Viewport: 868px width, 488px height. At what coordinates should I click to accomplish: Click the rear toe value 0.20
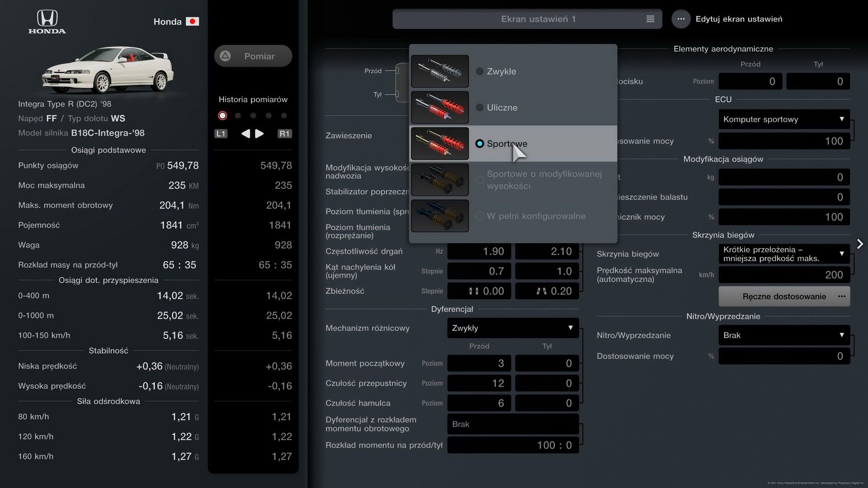point(547,291)
